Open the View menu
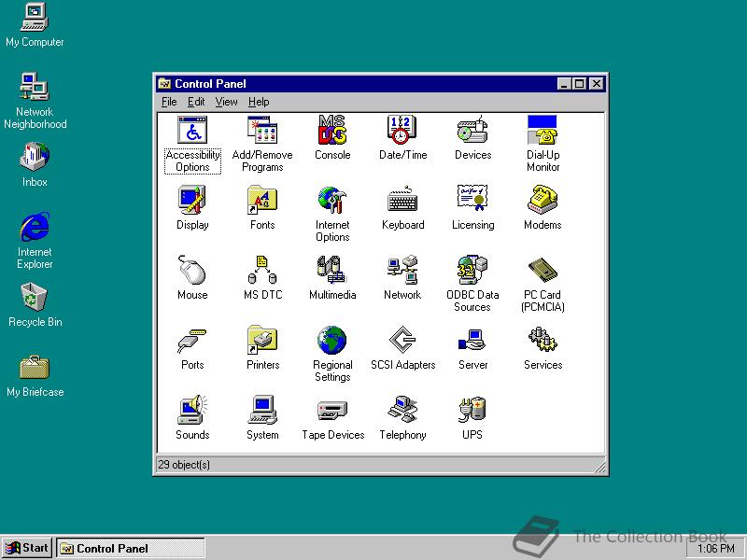 [x=226, y=102]
